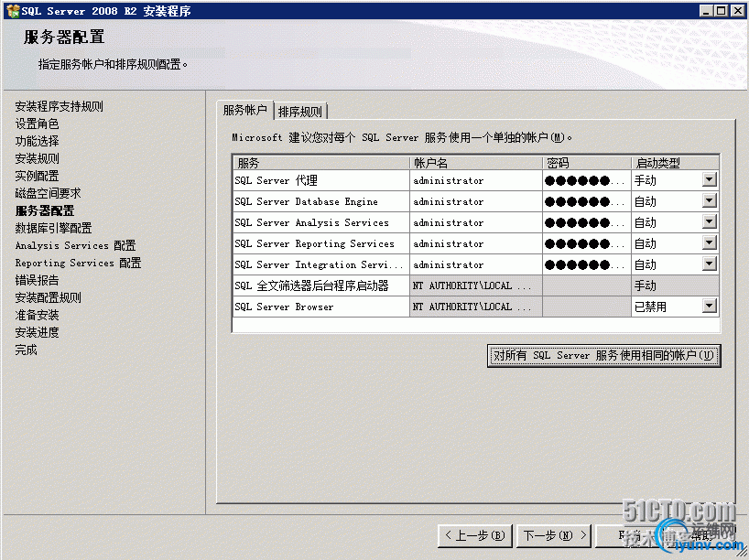The image size is (749, 560).
Task: Open startup type dropdown for SQL Server 代理
Action: [x=710, y=180]
